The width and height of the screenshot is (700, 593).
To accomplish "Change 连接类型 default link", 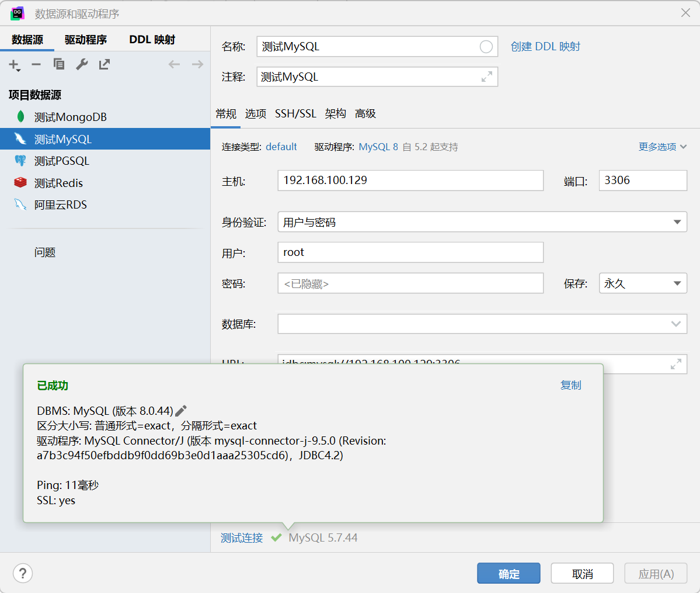I will [x=281, y=147].
